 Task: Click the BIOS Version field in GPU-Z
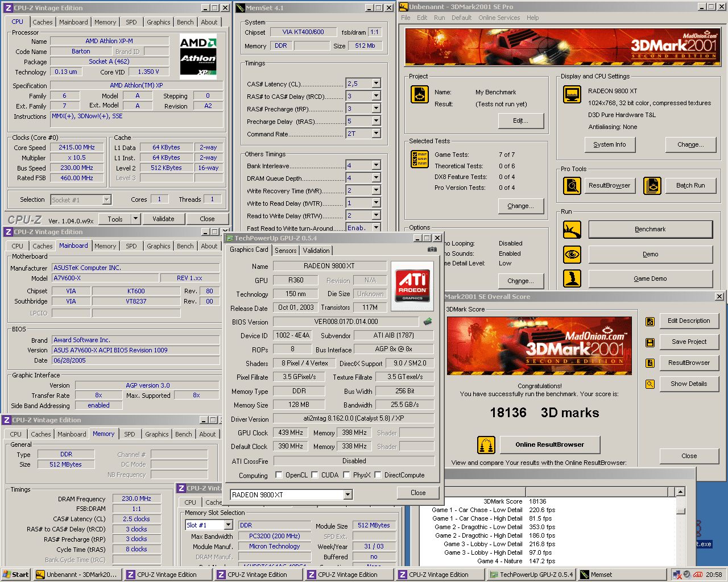click(346, 322)
